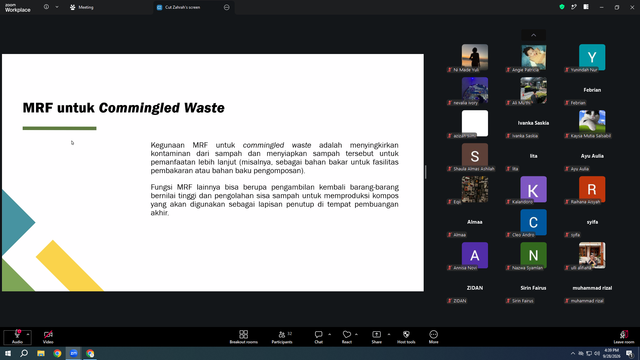Open the Windows Start menu
640x360 pixels.
pos(8,353)
